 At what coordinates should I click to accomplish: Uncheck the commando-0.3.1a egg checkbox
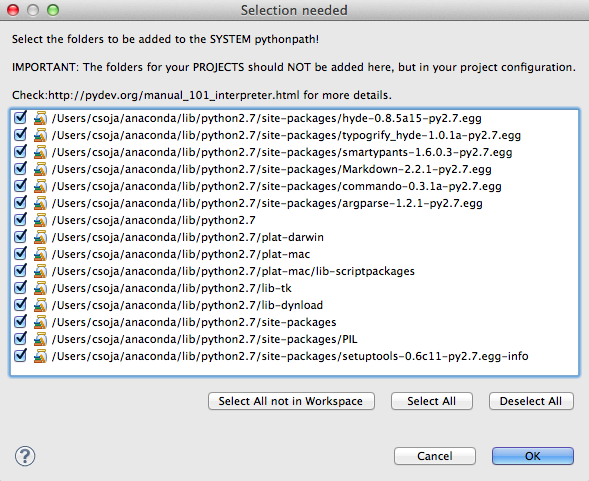pos(20,186)
